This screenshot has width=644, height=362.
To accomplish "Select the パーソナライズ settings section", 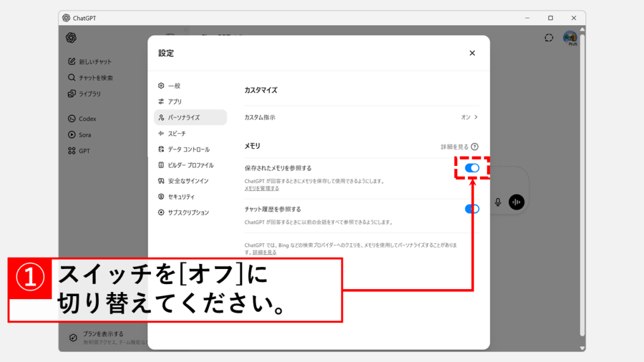I will point(190,118).
